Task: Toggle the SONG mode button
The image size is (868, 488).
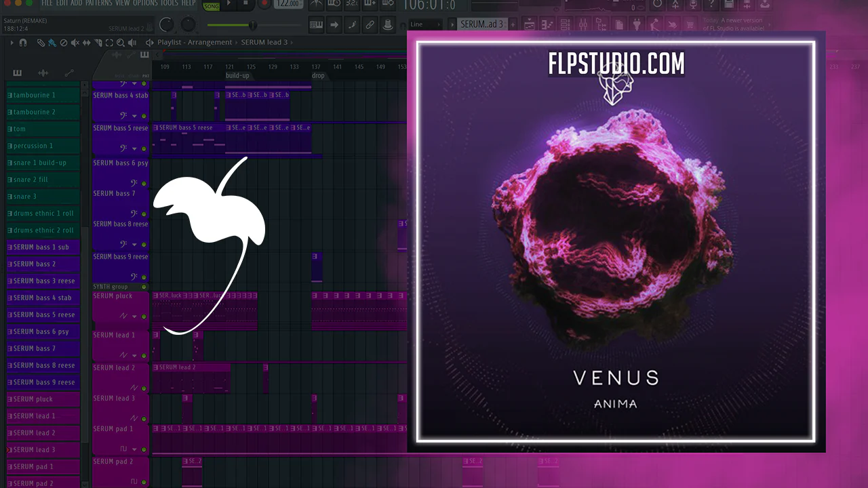Action: coord(211,5)
